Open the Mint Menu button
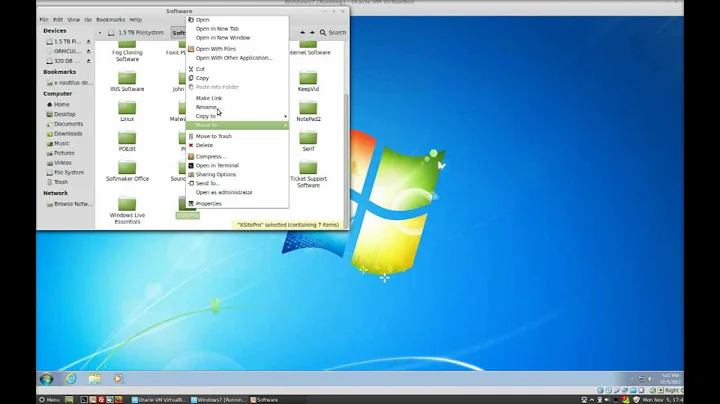This screenshot has width=720, height=404. click(x=49, y=400)
